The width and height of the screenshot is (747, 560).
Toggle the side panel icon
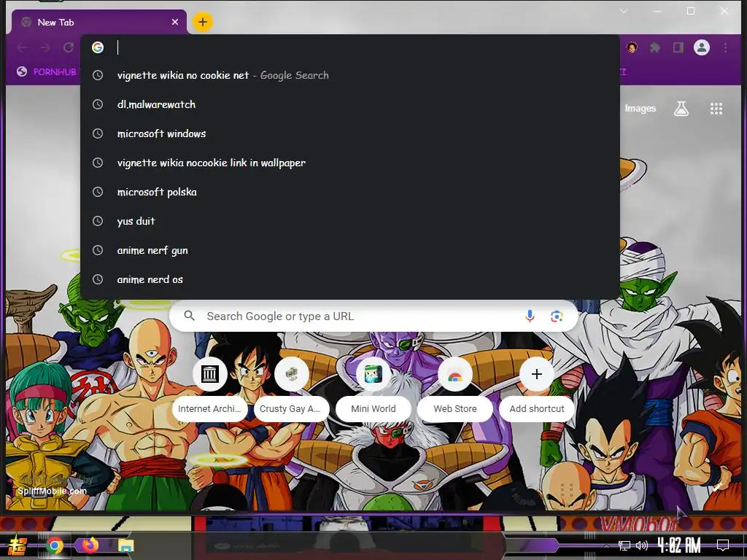point(678,47)
